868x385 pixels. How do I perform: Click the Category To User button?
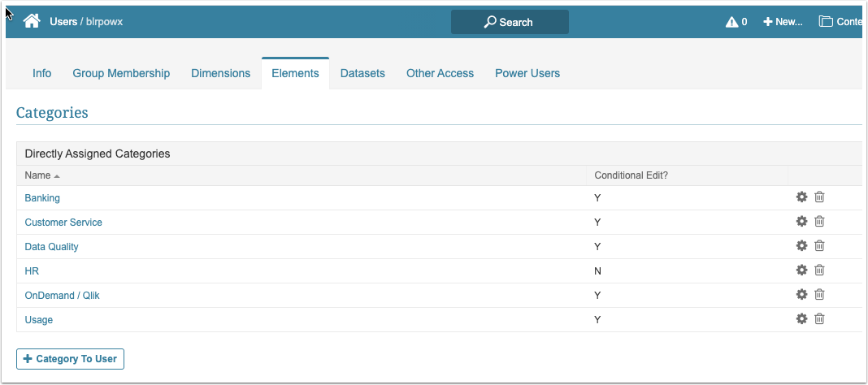pyautogui.click(x=70, y=359)
